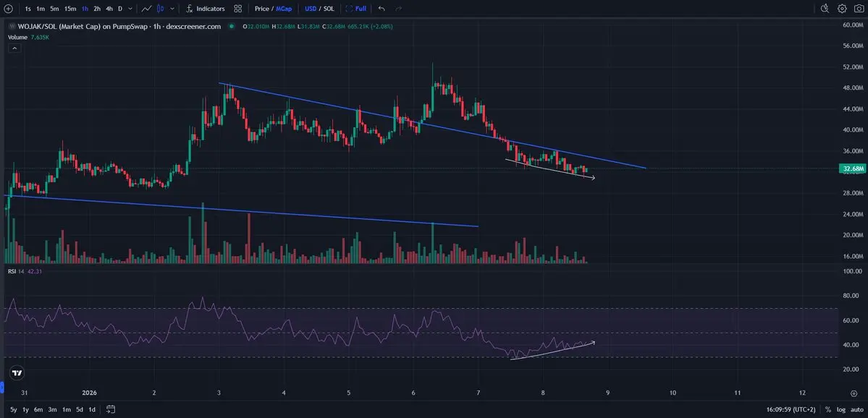Select the 1y date range
The image size is (868, 418).
tap(25, 410)
